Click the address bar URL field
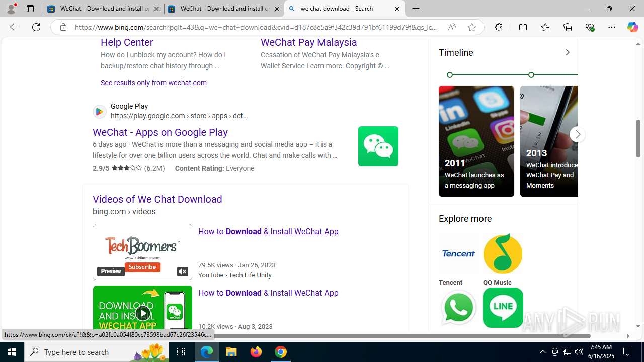The width and height of the screenshot is (644, 362). click(x=256, y=27)
